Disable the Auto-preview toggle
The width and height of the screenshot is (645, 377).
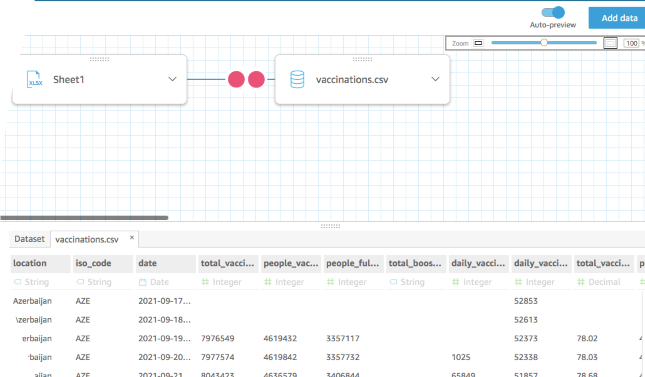pos(553,12)
